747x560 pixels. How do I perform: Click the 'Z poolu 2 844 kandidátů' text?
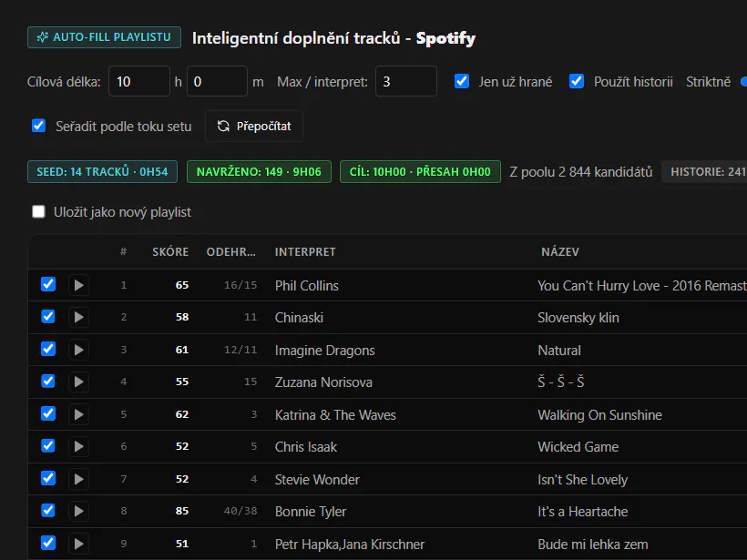580,172
